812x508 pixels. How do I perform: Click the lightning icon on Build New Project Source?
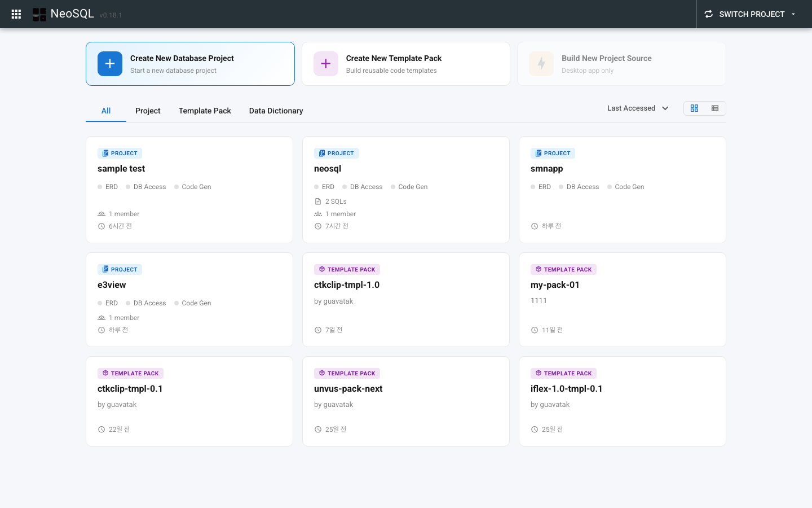[x=541, y=63]
